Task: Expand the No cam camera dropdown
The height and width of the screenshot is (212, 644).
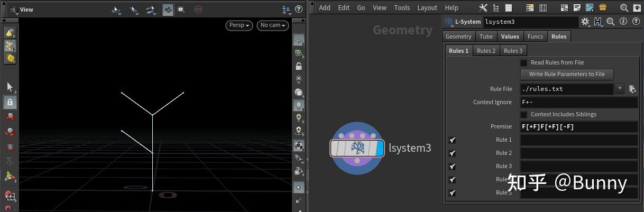Action: pos(272,25)
